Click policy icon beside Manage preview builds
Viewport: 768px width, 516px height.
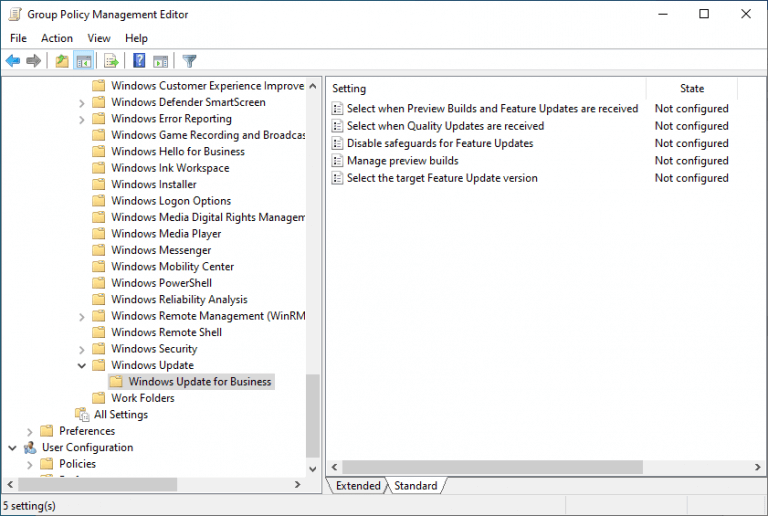point(337,161)
